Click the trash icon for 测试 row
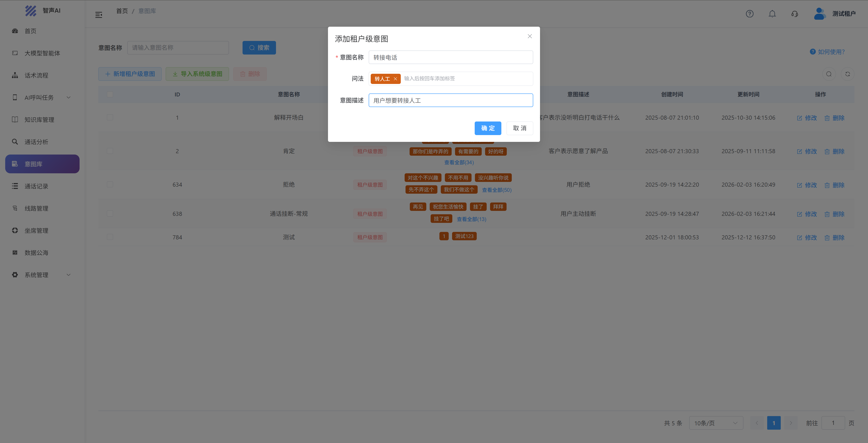This screenshot has height=443, width=868. click(x=827, y=238)
